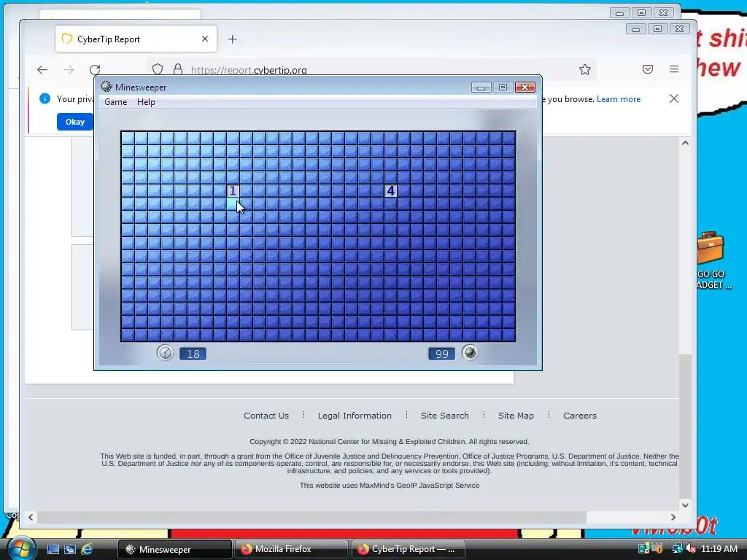Open the Windows Start orb
747x560 pixels.
coord(21,548)
